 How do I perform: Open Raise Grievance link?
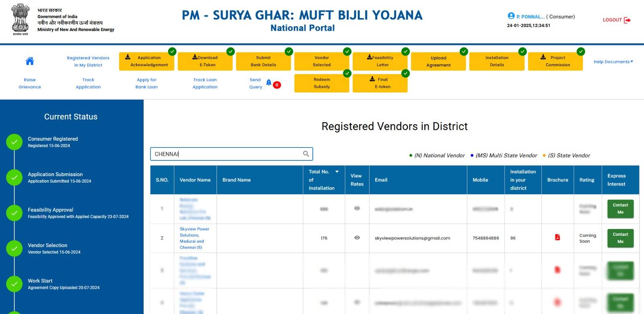tap(30, 83)
